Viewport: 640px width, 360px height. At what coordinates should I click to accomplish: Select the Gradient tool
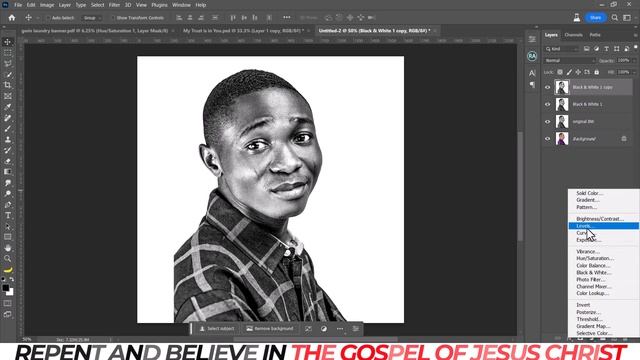[7, 172]
